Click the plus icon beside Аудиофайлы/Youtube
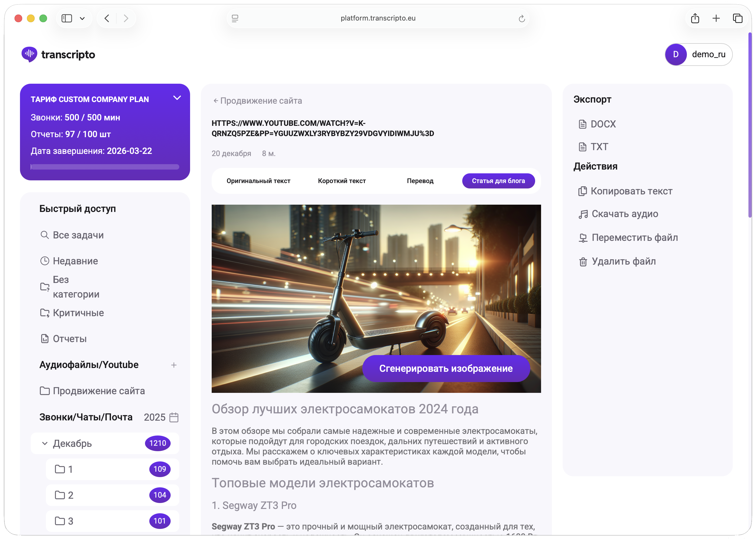Screen dimensions: 756x540 (174, 365)
